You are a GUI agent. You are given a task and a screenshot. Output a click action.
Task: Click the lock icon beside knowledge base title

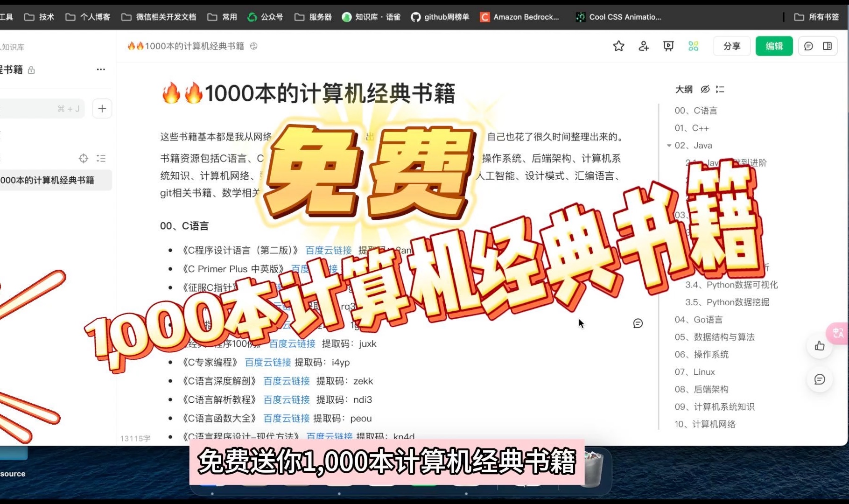(31, 70)
